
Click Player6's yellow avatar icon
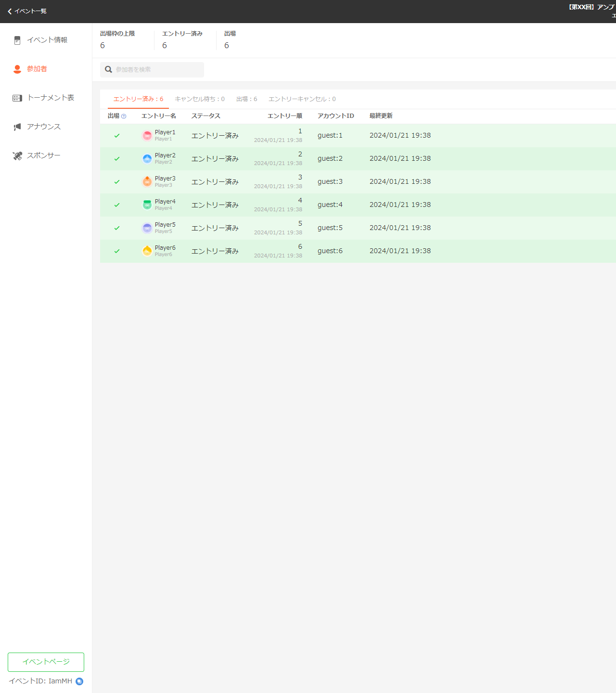[147, 251]
